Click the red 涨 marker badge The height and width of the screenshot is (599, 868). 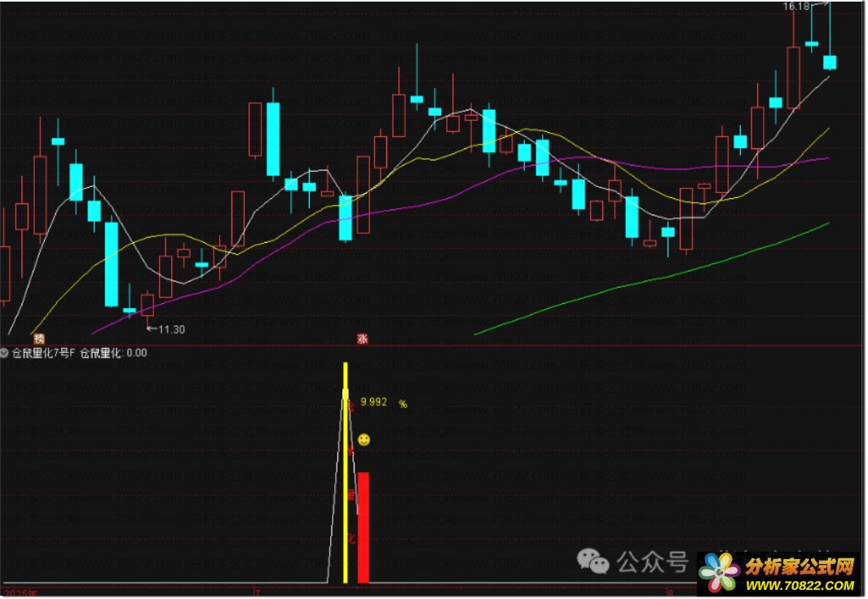tap(363, 339)
